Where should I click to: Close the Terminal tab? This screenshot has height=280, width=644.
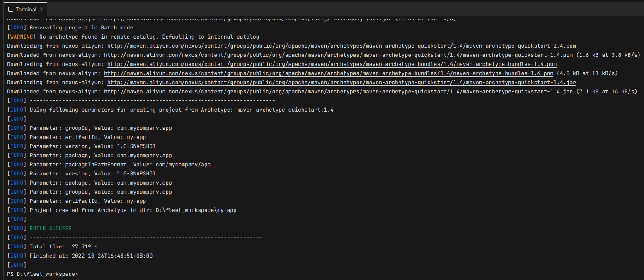click(41, 9)
